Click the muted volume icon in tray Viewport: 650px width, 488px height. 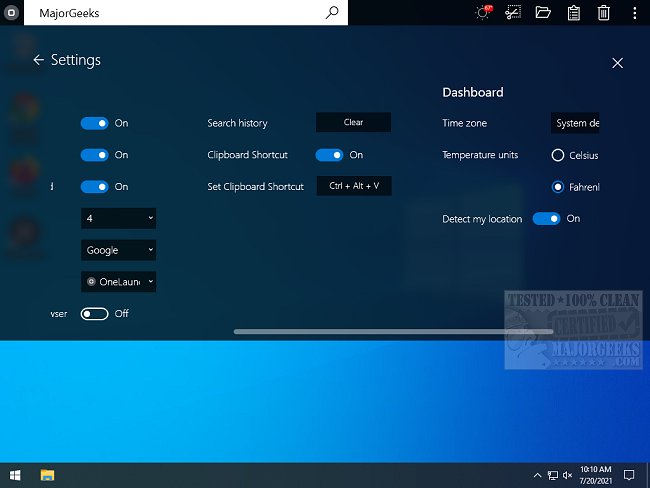pos(568,475)
